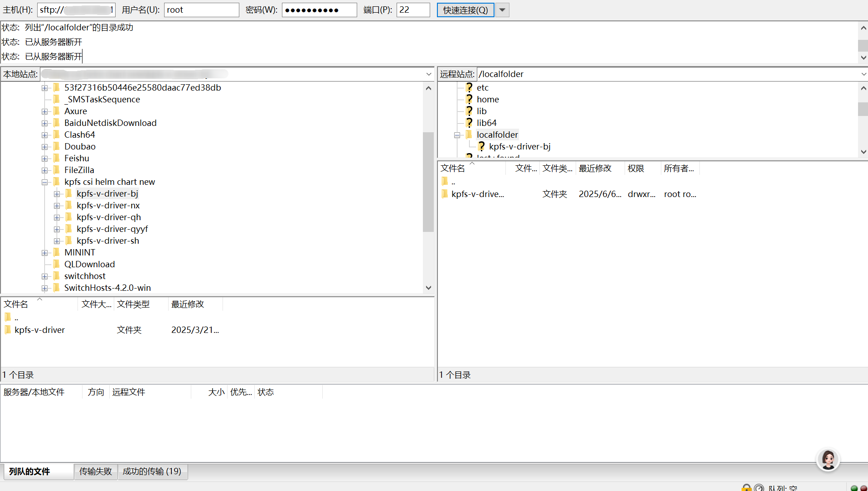Image resolution: width=868 pixels, height=491 pixels.
Task: Click the question mark icon beside etc
Action: [469, 87]
